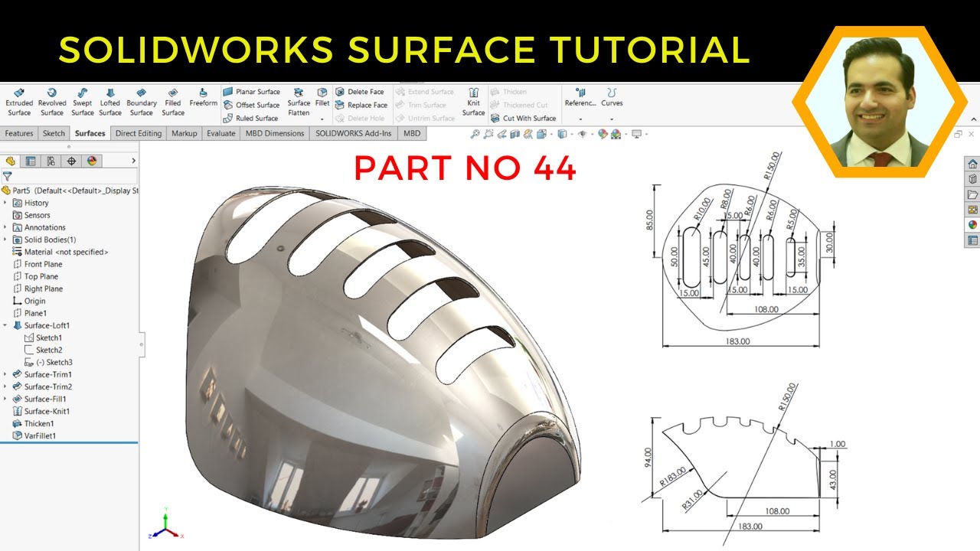Screen dimensions: 980x551
Task: Open the ConfigurationManager tab icon
Action: coord(51,161)
